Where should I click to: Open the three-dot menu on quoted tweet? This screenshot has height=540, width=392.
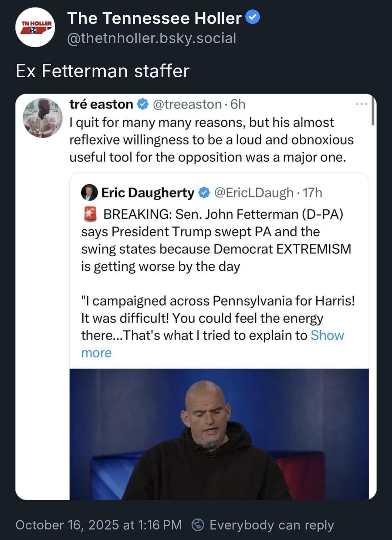pyautogui.click(x=362, y=104)
